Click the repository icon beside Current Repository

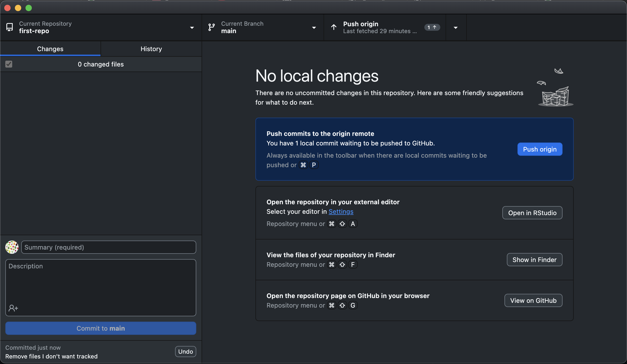[x=10, y=27]
